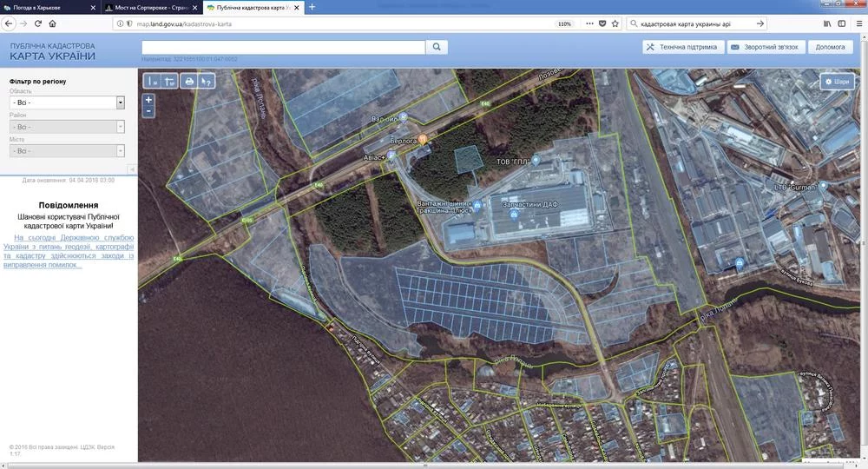This screenshot has height=469, width=868.
Task: Click shop marker near вулиця Букова
Action: click(739, 263)
